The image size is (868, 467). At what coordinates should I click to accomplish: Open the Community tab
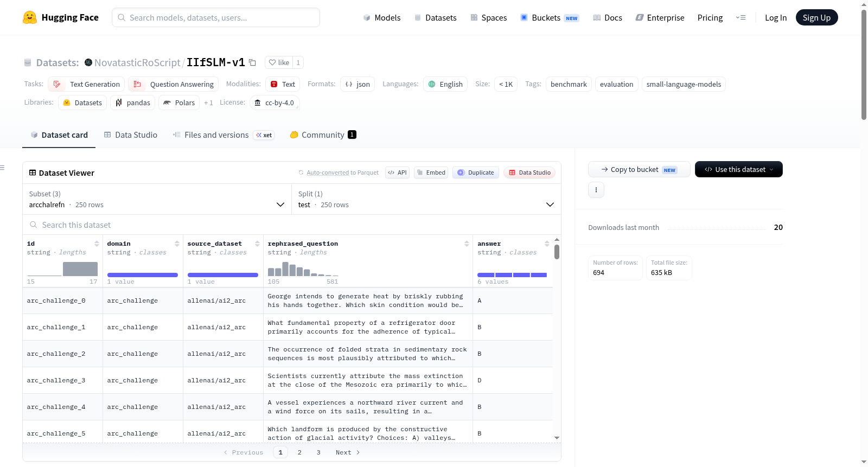(323, 135)
